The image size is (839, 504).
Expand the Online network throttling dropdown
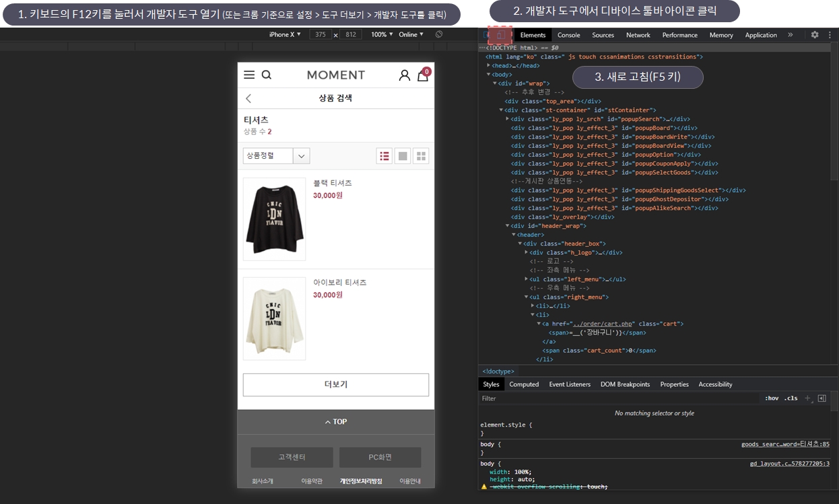point(411,34)
